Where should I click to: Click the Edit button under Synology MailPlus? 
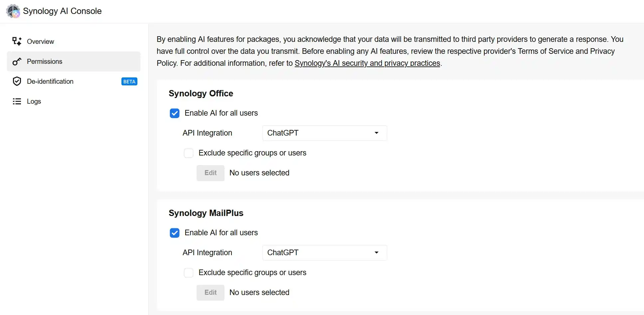[211, 293]
